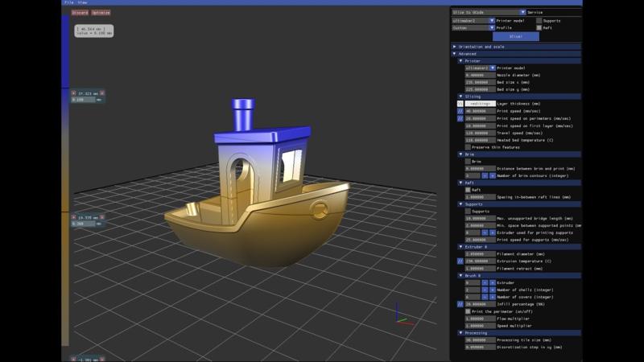Viewport: 644px width, 362px height.
Task: Click the minus button for Number of covers
Action: point(485,297)
